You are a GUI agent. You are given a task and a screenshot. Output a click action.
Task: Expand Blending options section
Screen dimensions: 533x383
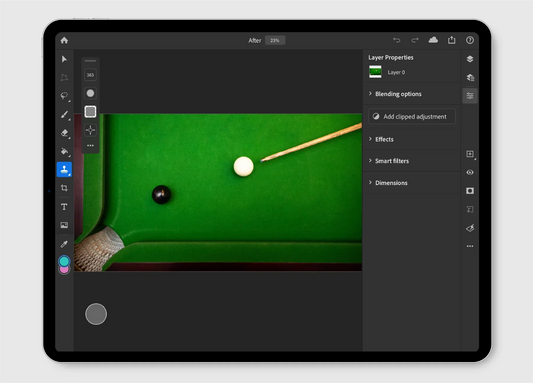412,94
